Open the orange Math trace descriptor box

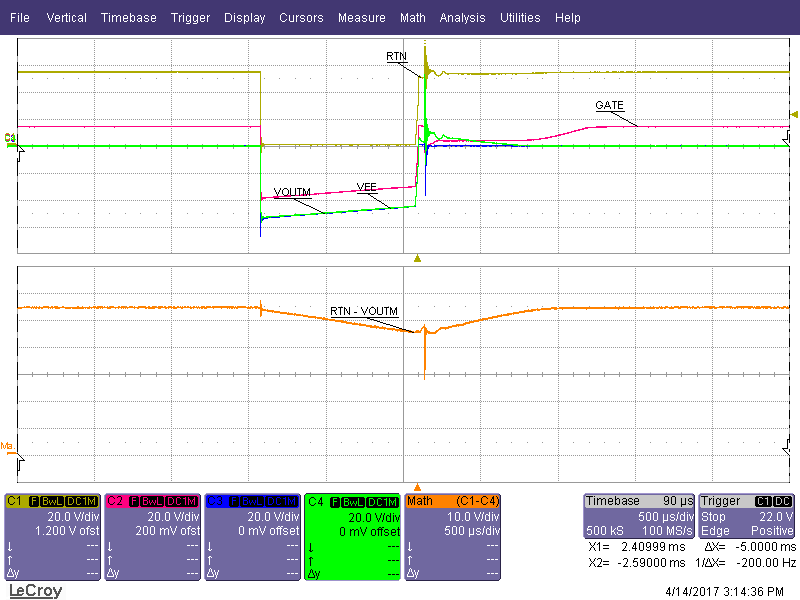coord(452,535)
